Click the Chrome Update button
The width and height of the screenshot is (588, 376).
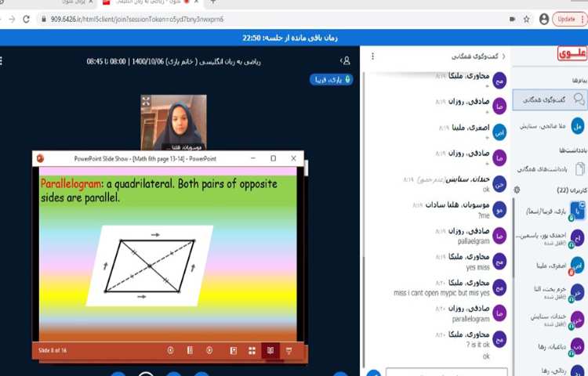(569, 19)
